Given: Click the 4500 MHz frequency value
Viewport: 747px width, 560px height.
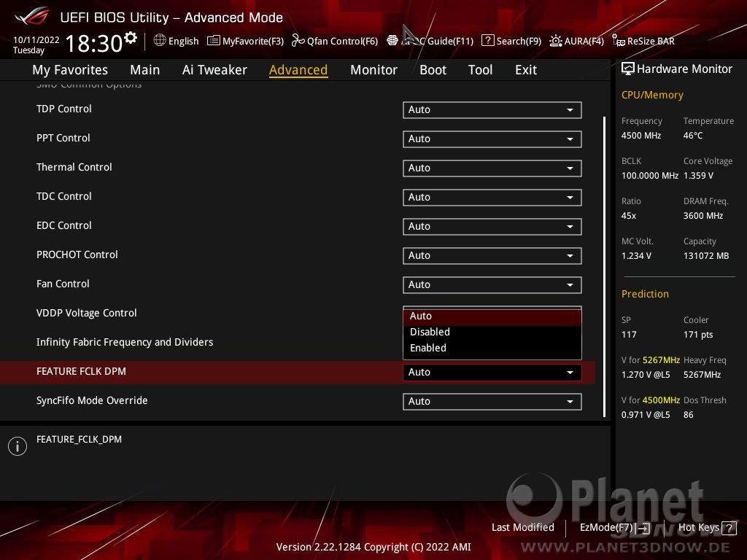Looking at the screenshot, I should point(641,136).
